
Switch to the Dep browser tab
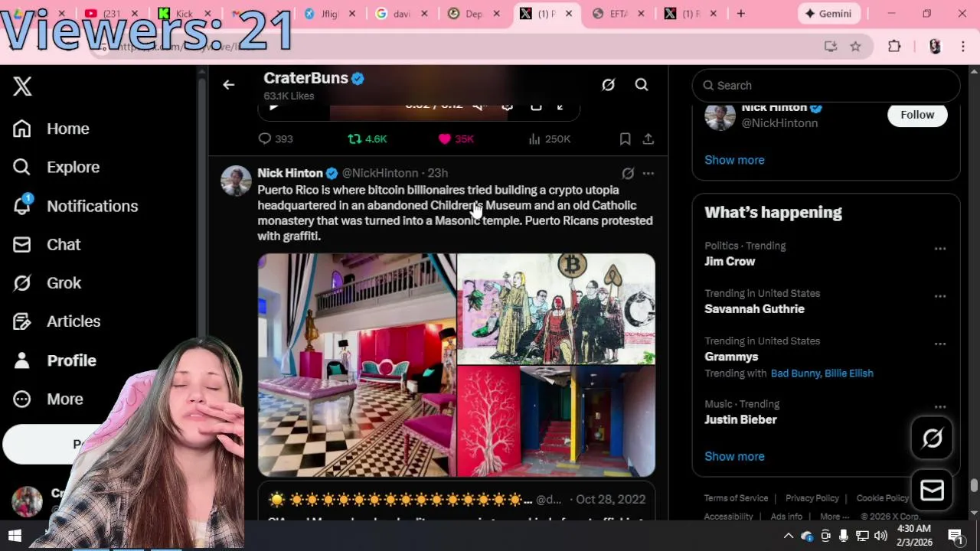475,14
